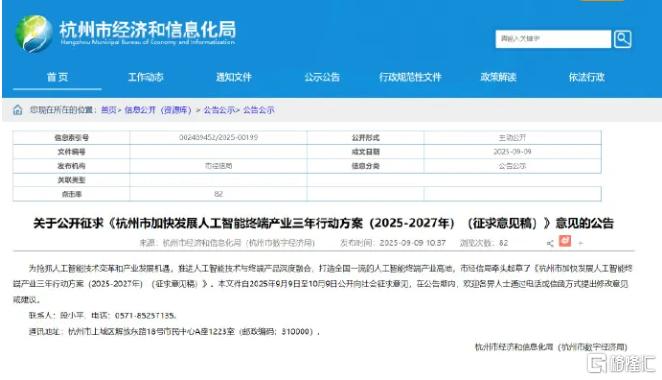Open the 工作动态 navigation tab
Image resolution: width=662 pixels, height=380 pixels.
[x=146, y=77]
